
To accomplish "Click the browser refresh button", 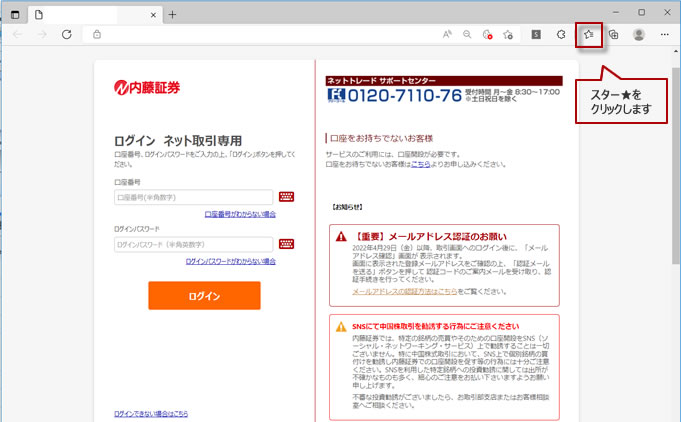I will point(67,34).
